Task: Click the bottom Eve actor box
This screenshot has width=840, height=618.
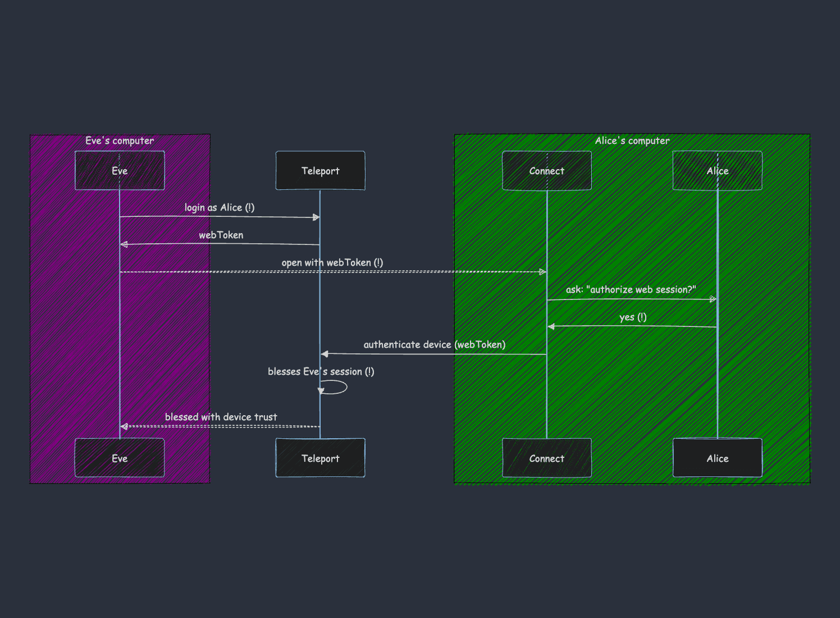Action: pyautogui.click(x=120, y=458)
